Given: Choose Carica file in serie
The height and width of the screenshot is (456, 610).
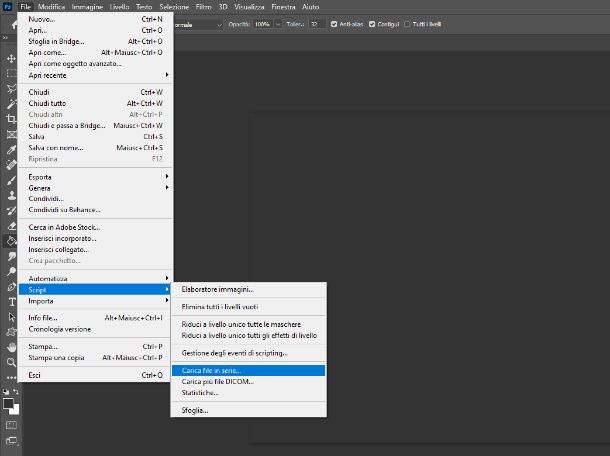Looking at the screenshot, I should [248, 370].
